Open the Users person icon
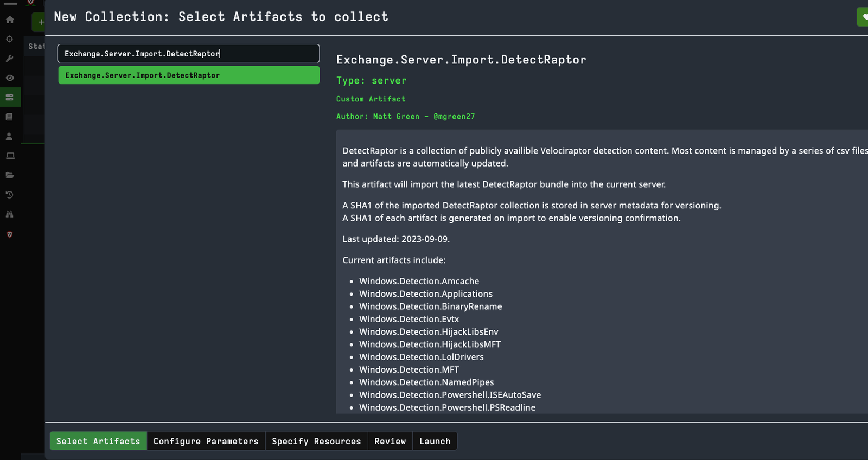 (10, 137)
